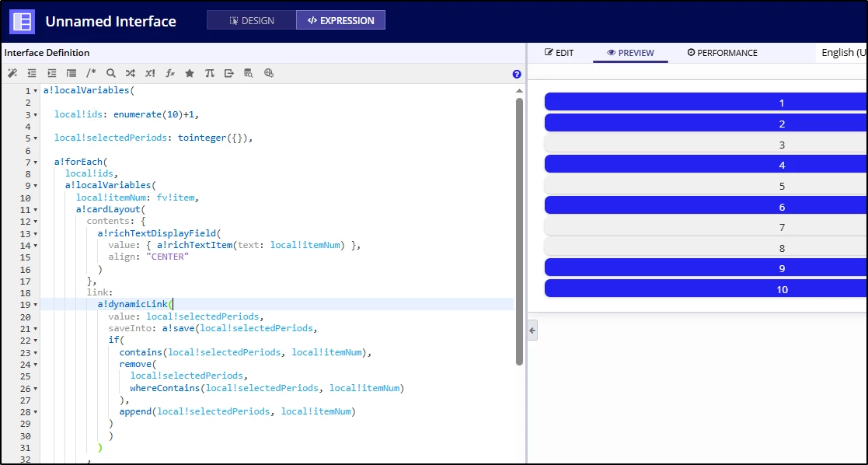Open the fx function picker icon
The height and width of the screenshot is (465, 868).
170,73
